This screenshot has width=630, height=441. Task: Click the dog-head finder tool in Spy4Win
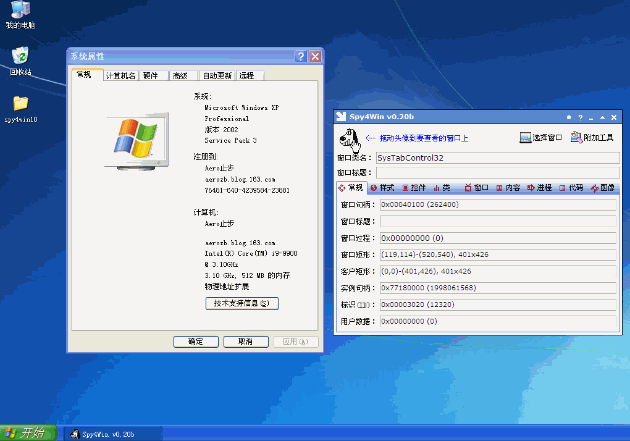pyautogui.click(x=349, y=138)
